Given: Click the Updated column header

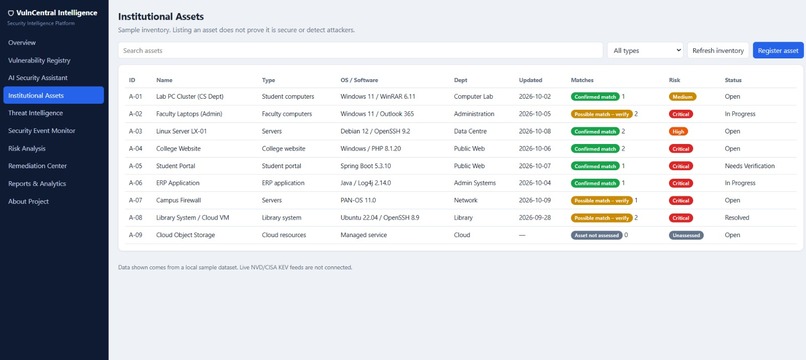Looking at the screenshot, I should click(x=530, y=80).
